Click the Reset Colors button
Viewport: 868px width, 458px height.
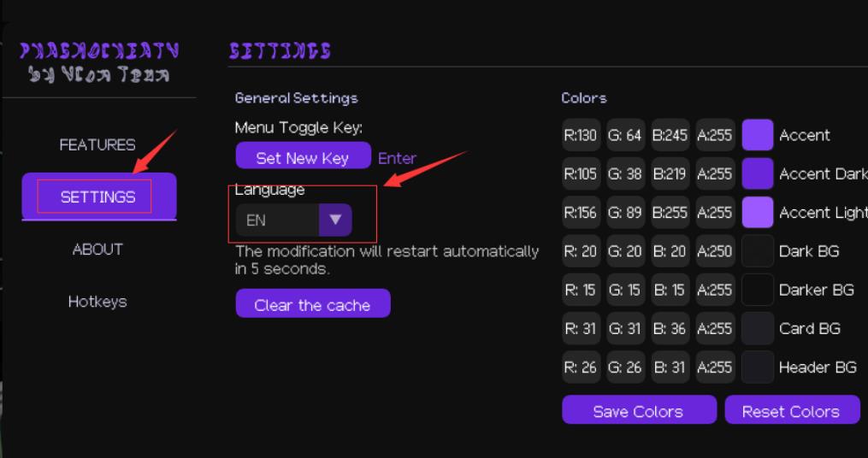pos(791,411)
